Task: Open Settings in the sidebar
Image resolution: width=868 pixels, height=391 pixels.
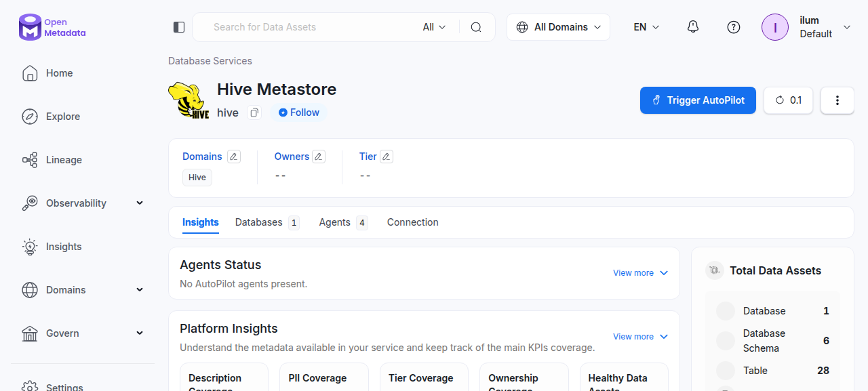Action: click(64, 387)
